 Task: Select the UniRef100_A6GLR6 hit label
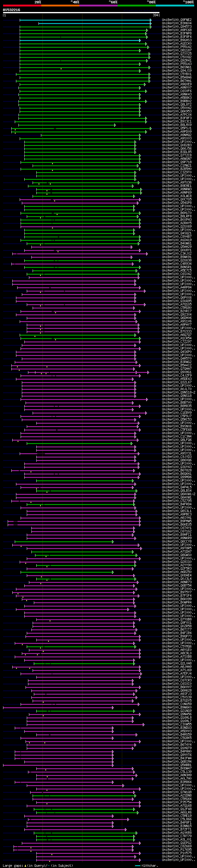(x=177, y=812)
